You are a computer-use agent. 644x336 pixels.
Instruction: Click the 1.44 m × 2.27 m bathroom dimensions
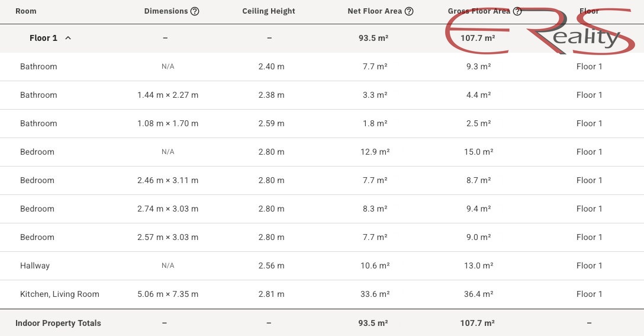pos(168,95)
